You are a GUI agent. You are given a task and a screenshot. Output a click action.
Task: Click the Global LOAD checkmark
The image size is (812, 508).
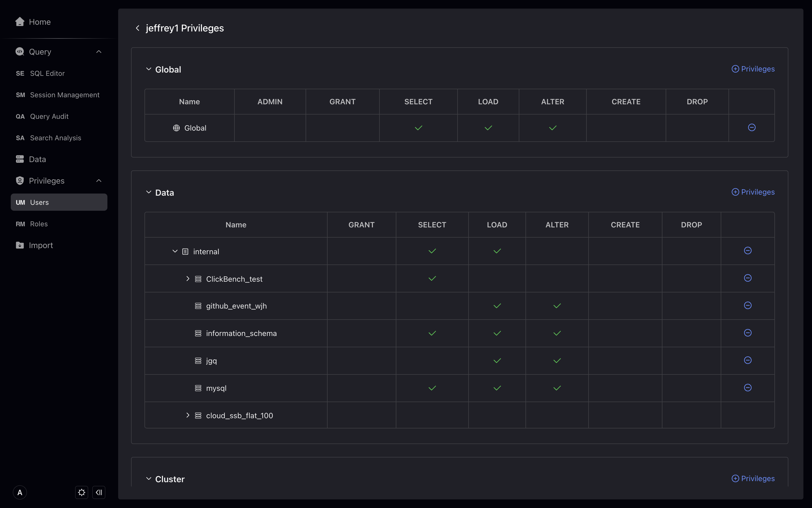pos(488,128)
